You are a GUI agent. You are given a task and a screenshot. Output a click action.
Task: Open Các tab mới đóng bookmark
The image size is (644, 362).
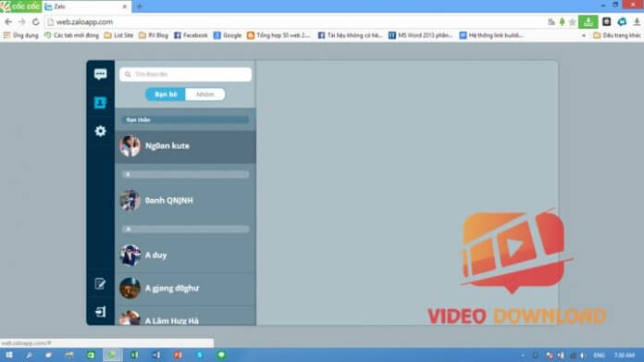pyautogui.click(x=72, y=35)
